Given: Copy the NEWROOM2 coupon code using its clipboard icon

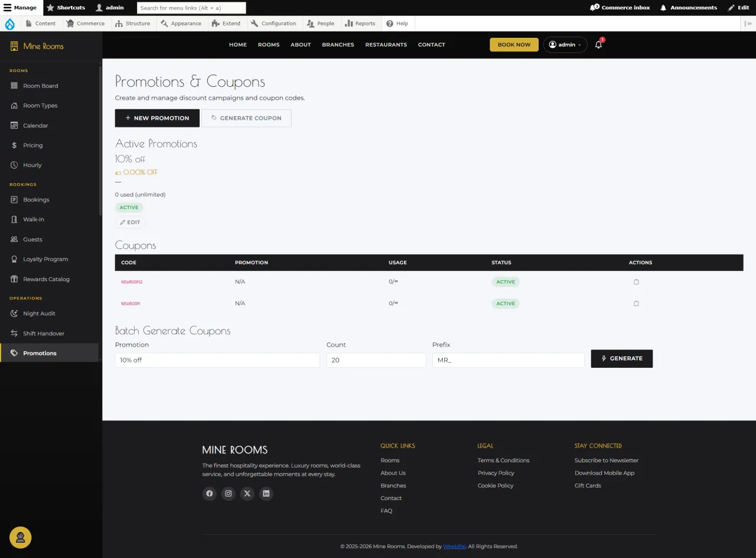Looking at the screenshot, I should point(636,282).
